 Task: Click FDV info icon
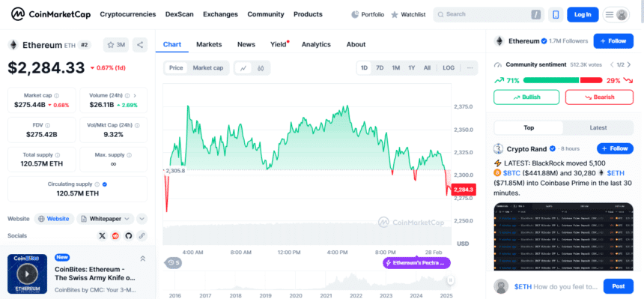48,125
